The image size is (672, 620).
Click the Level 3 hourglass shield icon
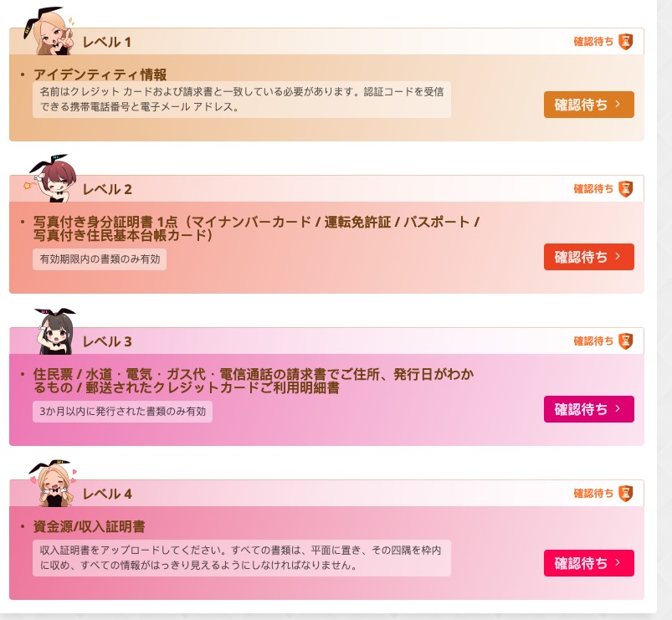[626, 341]
